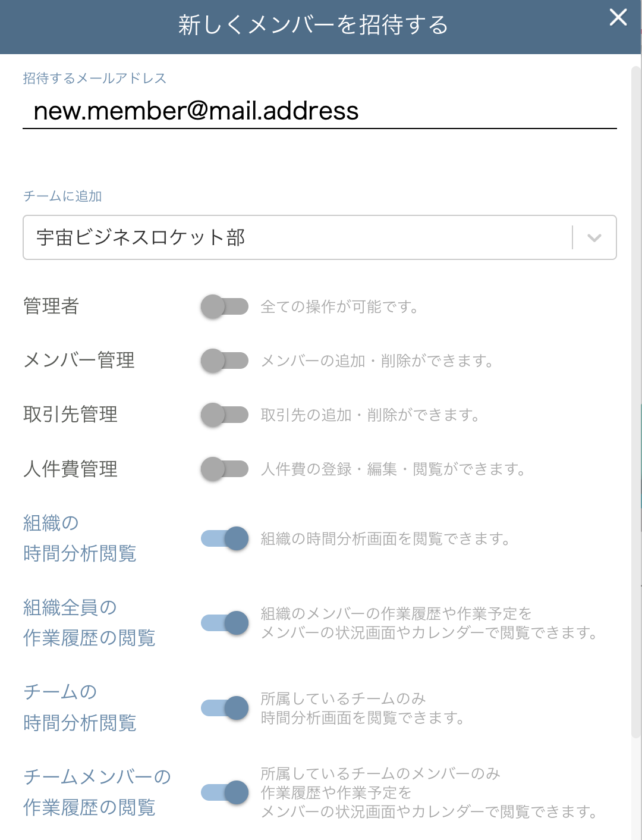
Task: Click the 取引先管理 label
Action: pyautogui.click(x=70, y=415)
